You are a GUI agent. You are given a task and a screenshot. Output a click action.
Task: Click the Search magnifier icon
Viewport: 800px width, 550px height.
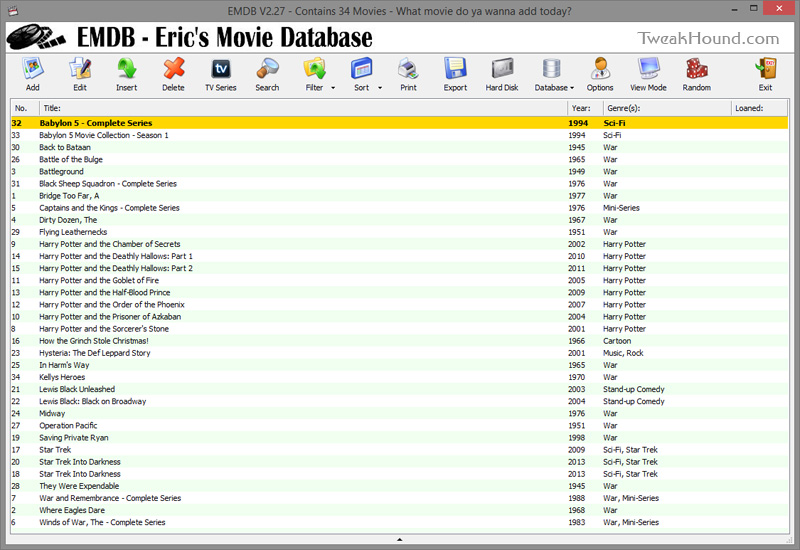coord(267,69)
